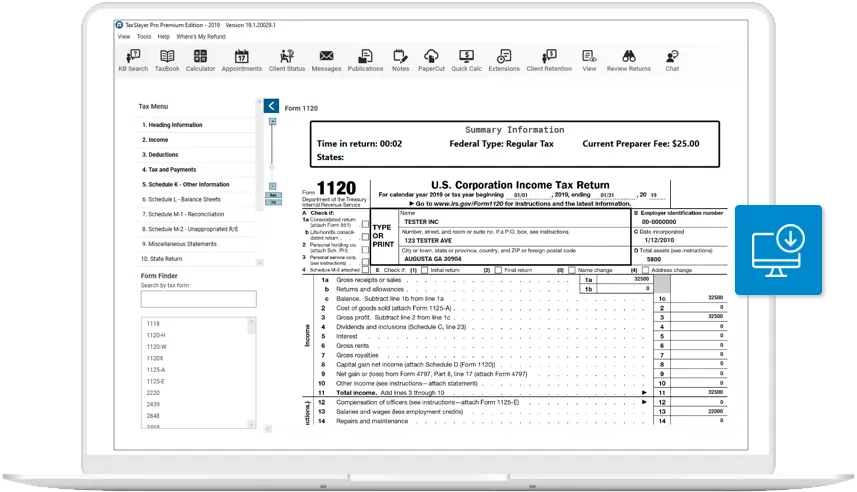Click zoom-in button atop zoom slider
Screen dimensions: 857x492
272,121
